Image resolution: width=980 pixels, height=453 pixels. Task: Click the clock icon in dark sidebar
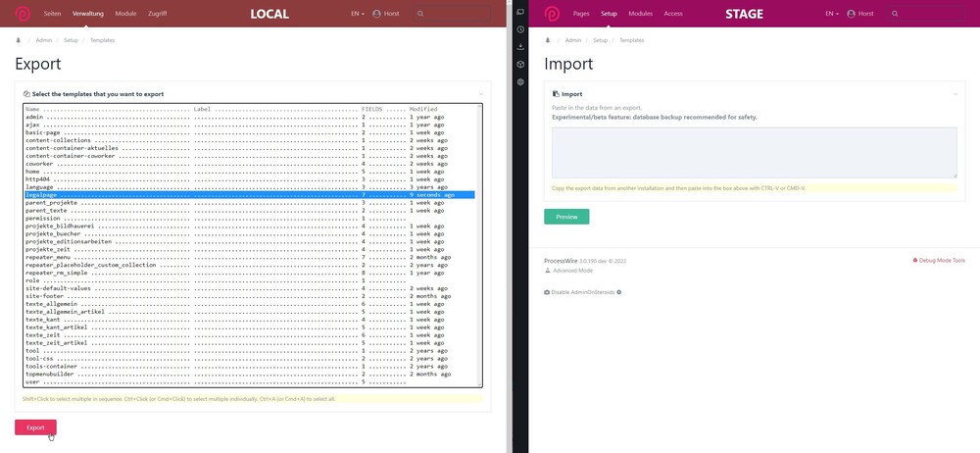pyautogui.click(x=520, y=29)
